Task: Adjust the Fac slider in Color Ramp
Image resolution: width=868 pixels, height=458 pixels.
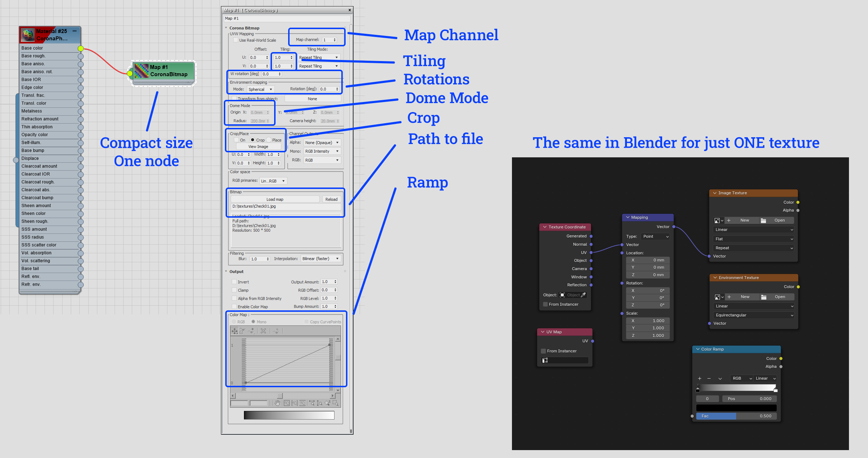Action: click(x=736, y=416)
